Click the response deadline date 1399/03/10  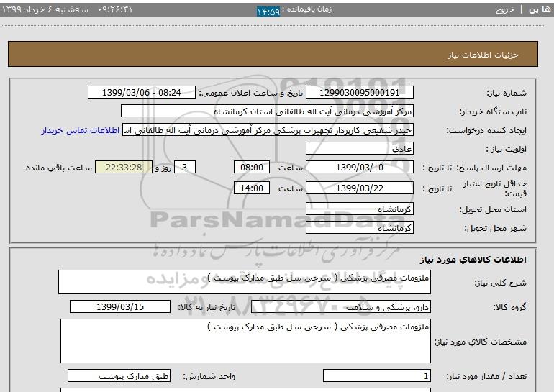tap(359, 168)
